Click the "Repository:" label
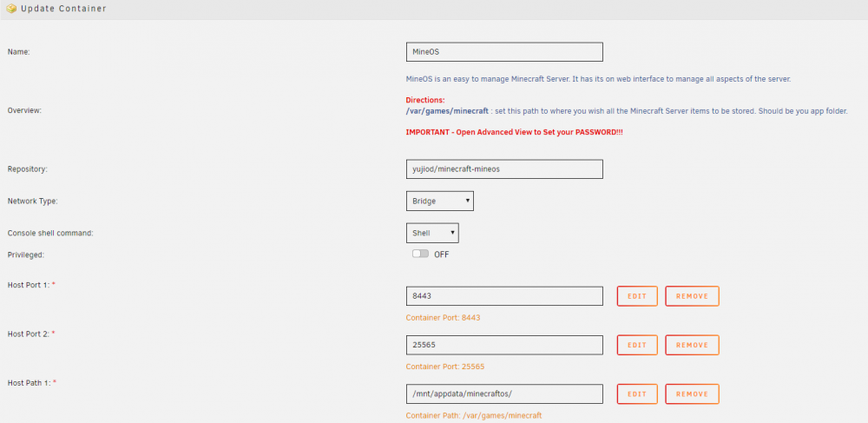Screen dimensions: 868x423 (27, 169)
